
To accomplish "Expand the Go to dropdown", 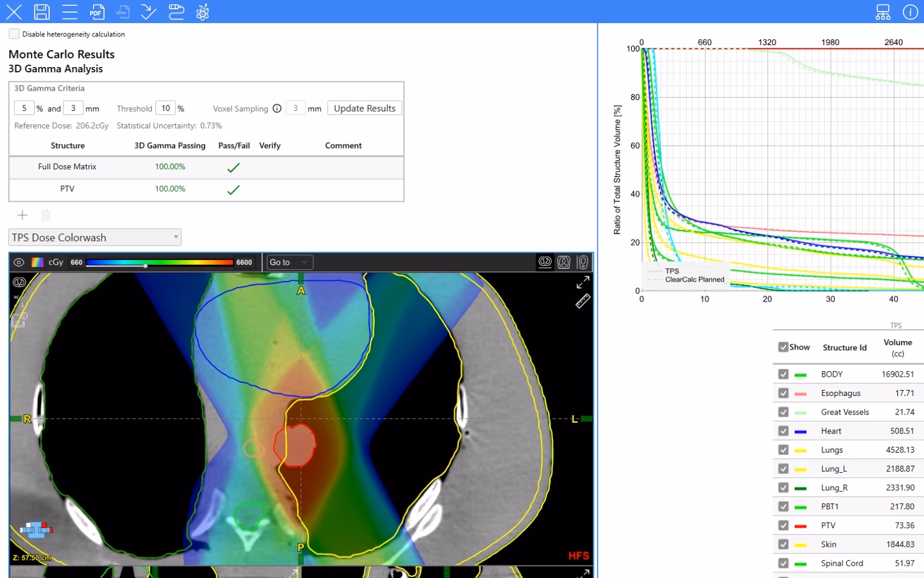I will coord(290,262).
